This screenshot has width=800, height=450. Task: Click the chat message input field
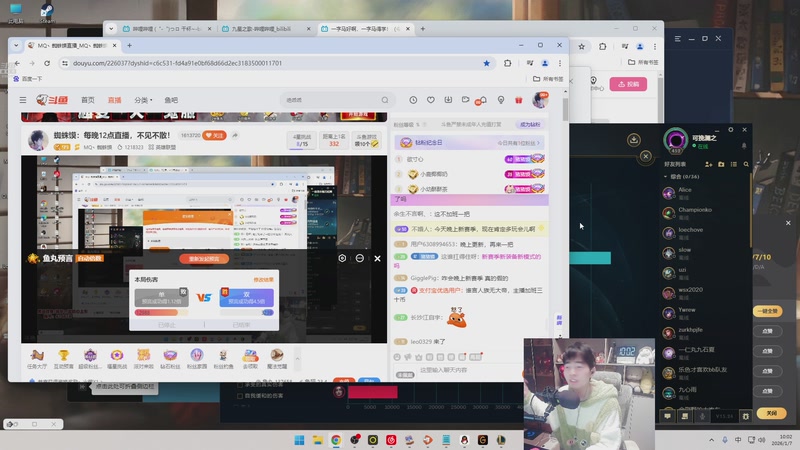point(472,370)
